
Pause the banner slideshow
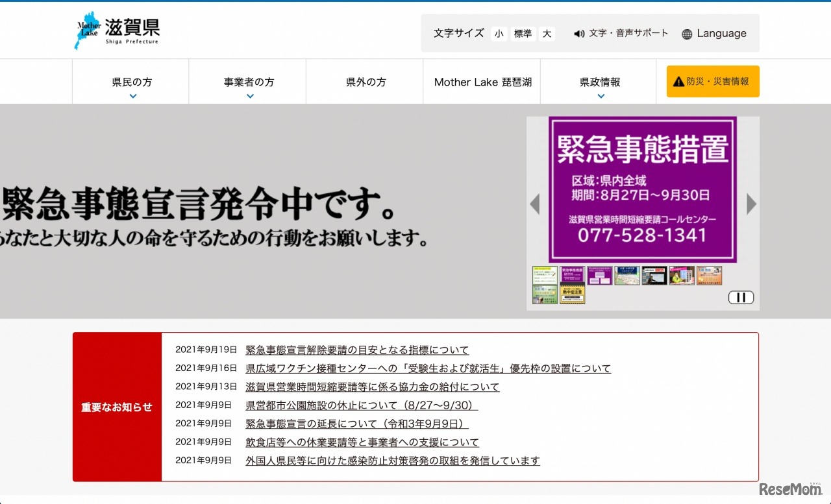click(741, 298)
